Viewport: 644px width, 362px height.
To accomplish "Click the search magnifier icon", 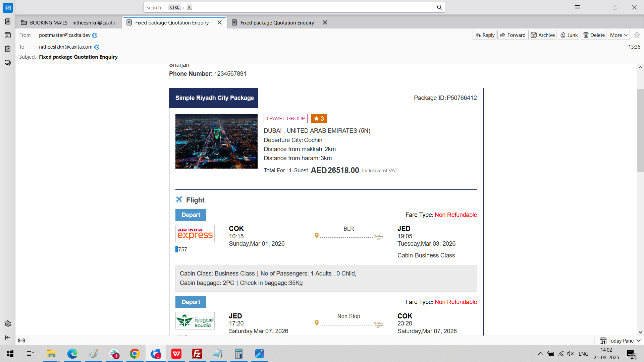I will coord(439,7).
